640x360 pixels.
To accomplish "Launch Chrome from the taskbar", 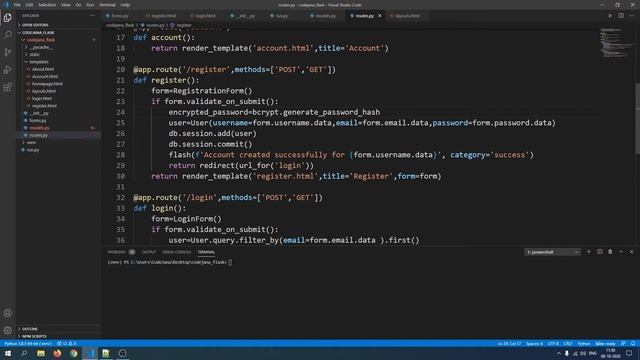I will pyautogui.click(x=73, y=353).
